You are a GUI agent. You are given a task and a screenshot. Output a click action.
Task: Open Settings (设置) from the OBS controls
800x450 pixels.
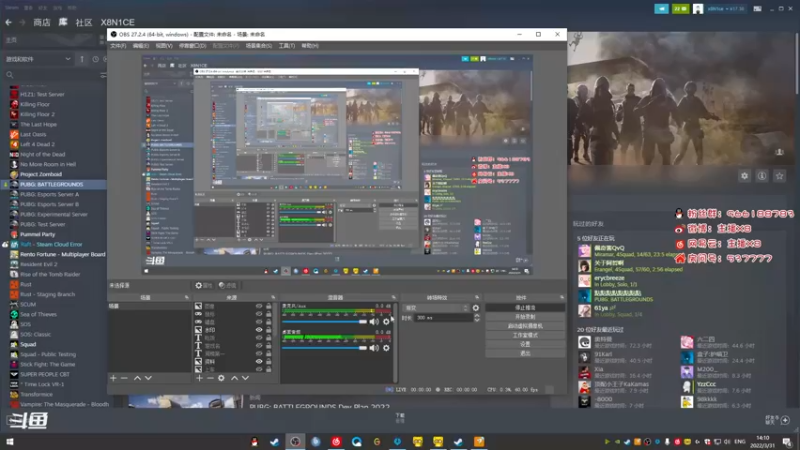(525, 344)
